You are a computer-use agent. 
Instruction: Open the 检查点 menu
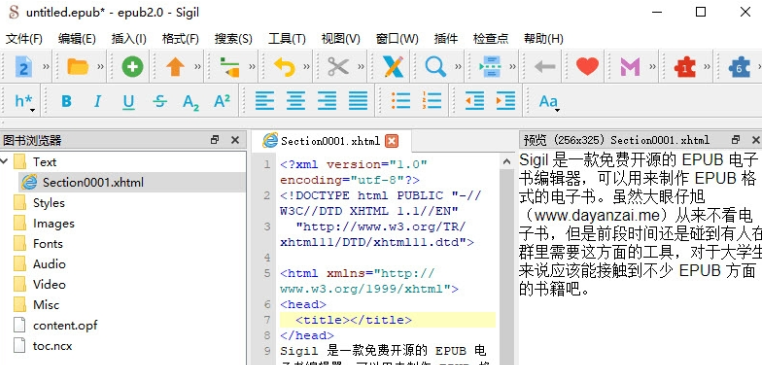[490, 39]
